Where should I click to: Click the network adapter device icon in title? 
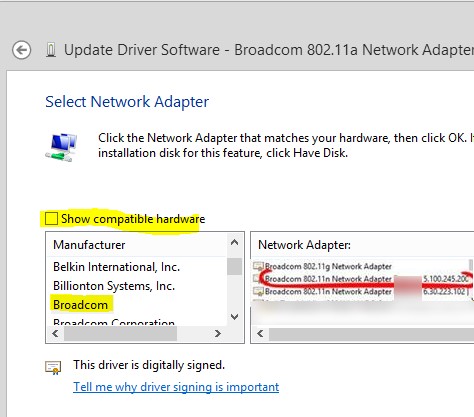coord(51,50)
